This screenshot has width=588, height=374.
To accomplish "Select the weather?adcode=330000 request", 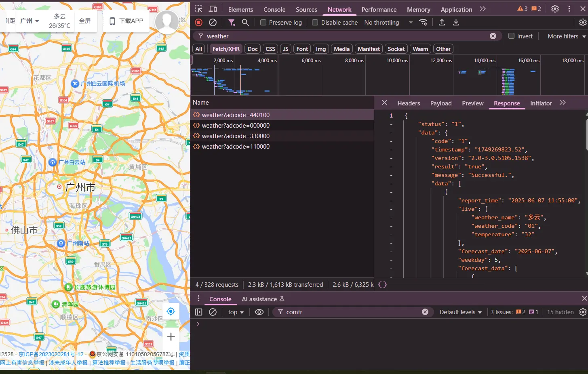I will (236, 136).
